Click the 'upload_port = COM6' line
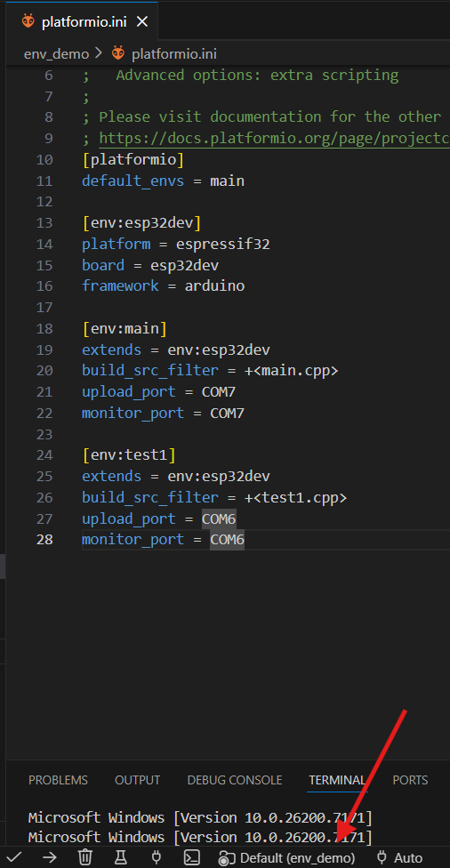The image size is (450, 868). click(x=159, y=518)
